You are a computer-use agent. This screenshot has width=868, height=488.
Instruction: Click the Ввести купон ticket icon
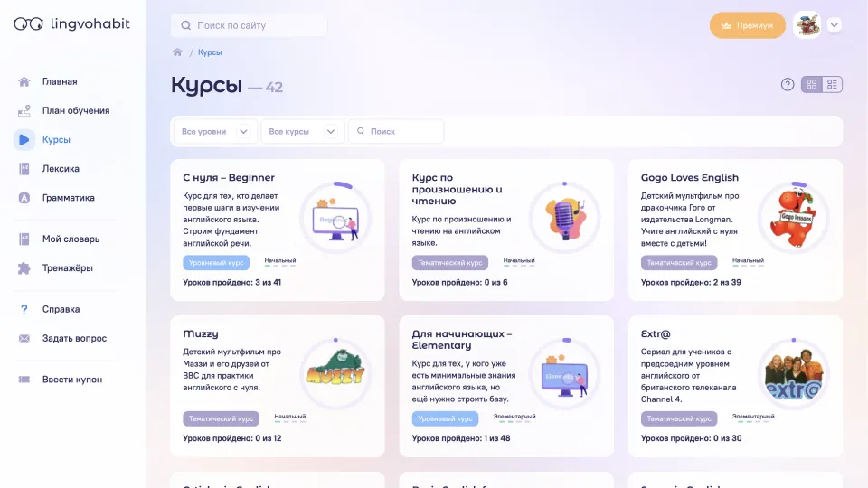click(x=24, y=380)
